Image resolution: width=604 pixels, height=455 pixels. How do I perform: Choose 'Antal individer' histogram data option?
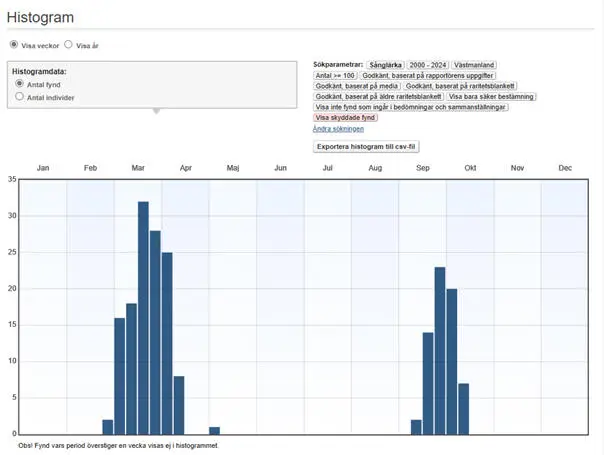[x=20, y=97]
